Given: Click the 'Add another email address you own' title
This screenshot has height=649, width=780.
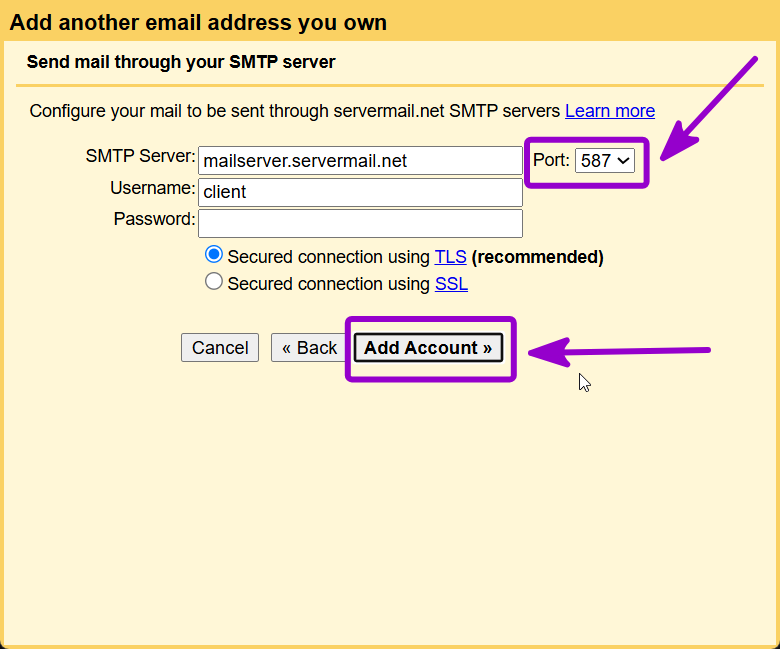Looking at the screenshot, I should 198,22.
